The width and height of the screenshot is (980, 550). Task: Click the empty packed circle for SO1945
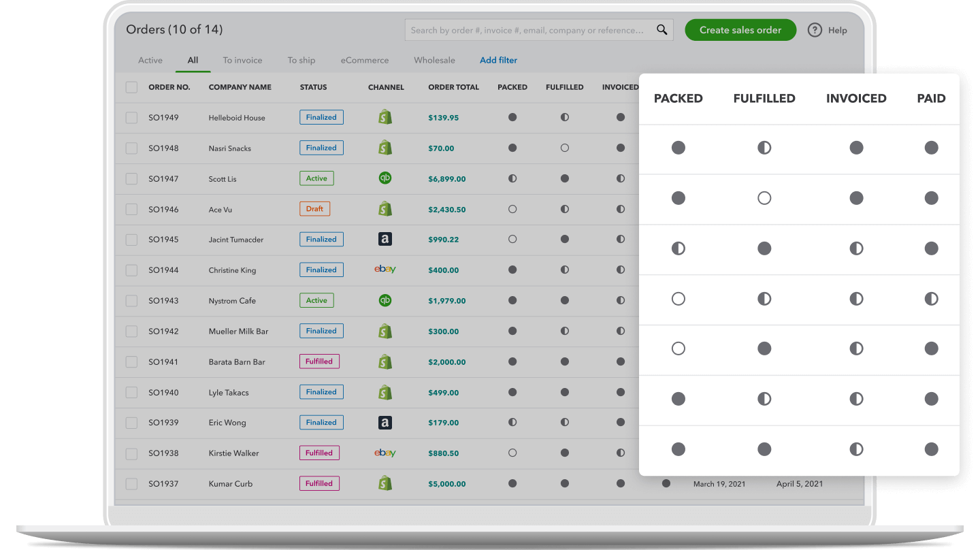[x=512, y=239]
